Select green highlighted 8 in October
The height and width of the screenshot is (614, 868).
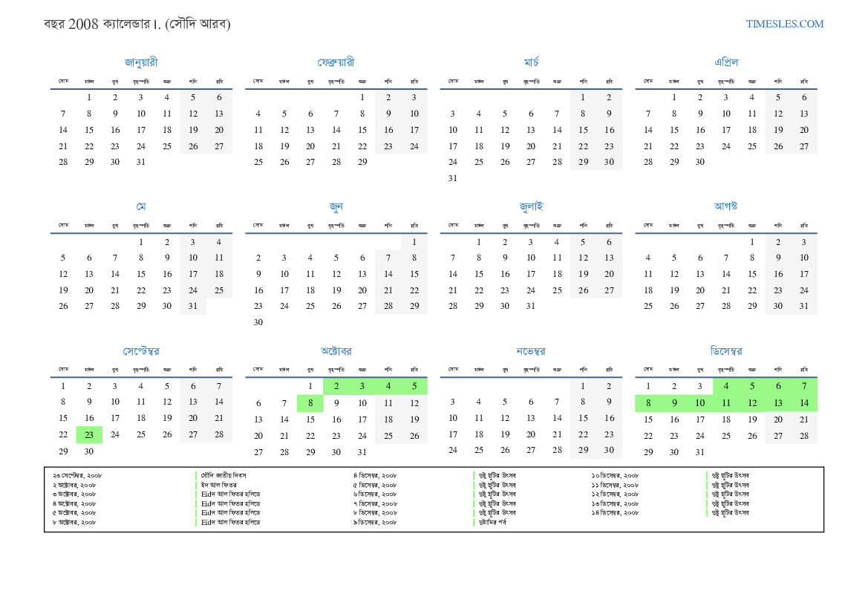point(310,403)
